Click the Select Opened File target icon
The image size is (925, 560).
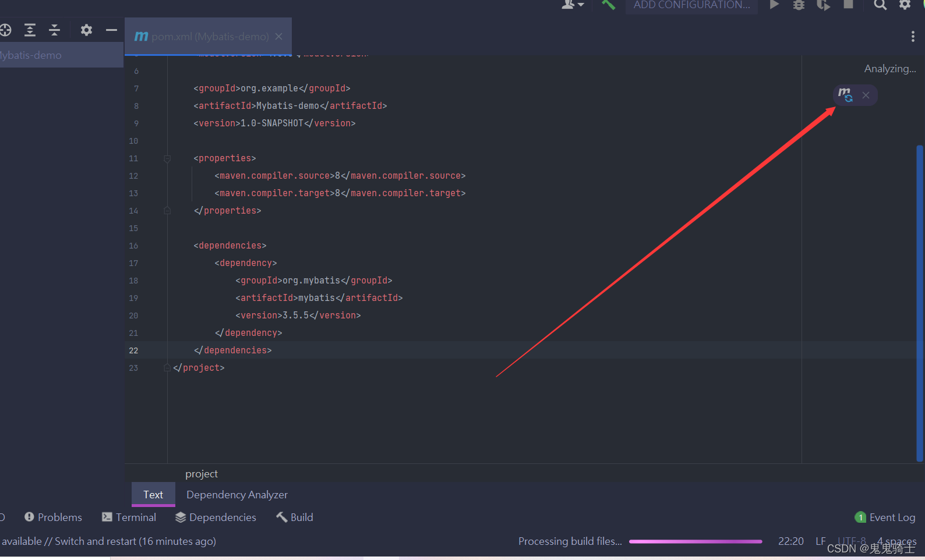pos(5,30)
